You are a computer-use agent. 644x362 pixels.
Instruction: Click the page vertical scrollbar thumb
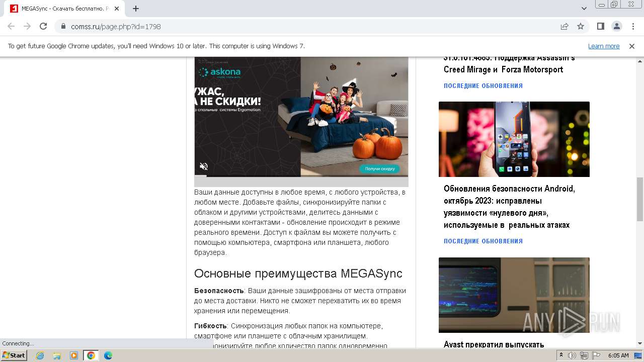[x=640, y=199]
